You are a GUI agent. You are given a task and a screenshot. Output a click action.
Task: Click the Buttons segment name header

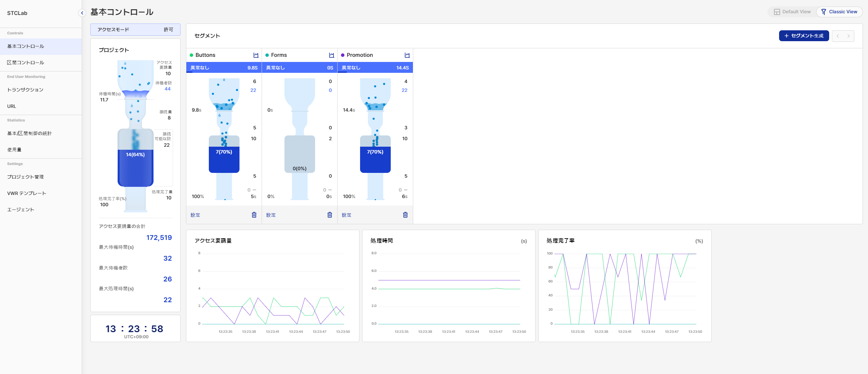(x=205, y=55)
